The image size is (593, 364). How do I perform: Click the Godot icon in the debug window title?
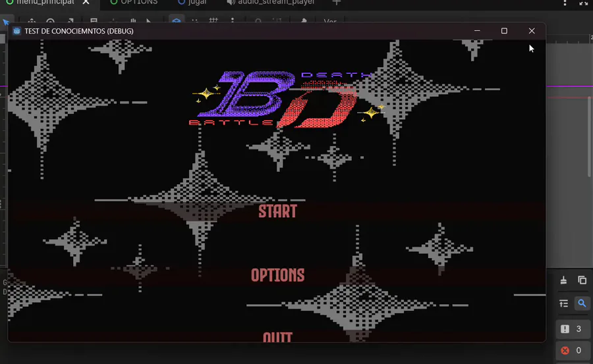[16, 31]
